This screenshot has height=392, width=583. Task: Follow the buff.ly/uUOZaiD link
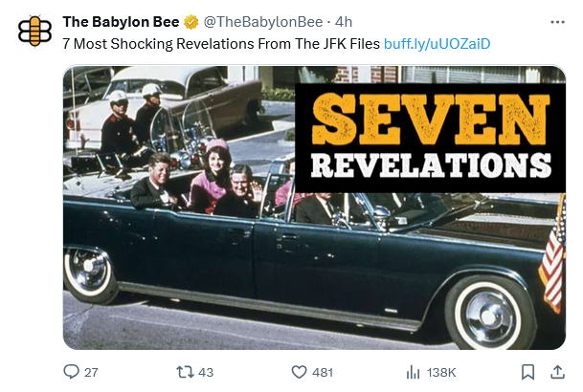[437, 44]
